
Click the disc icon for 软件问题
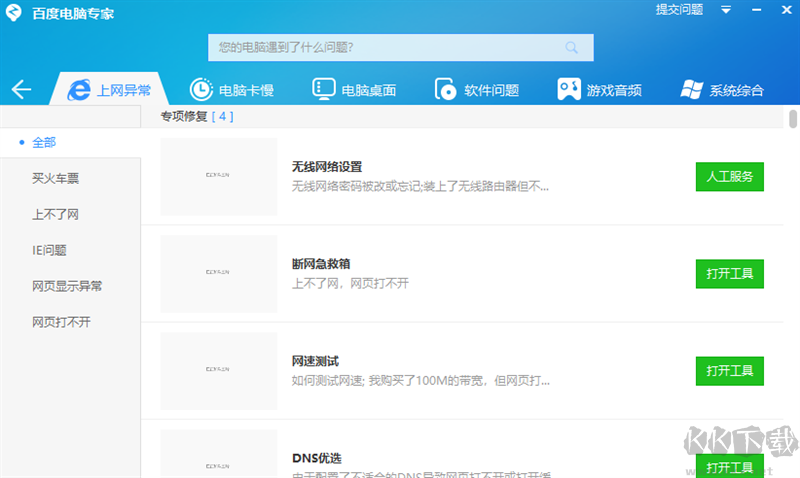446,90
